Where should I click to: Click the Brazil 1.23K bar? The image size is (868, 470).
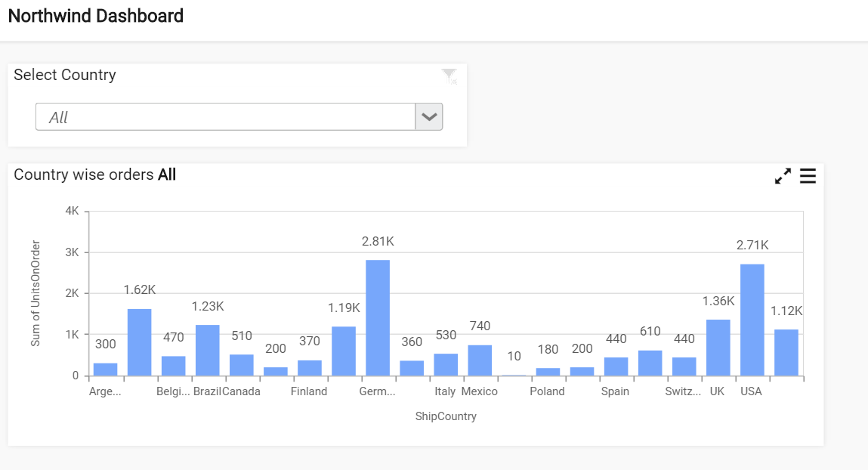click(208, 351)
